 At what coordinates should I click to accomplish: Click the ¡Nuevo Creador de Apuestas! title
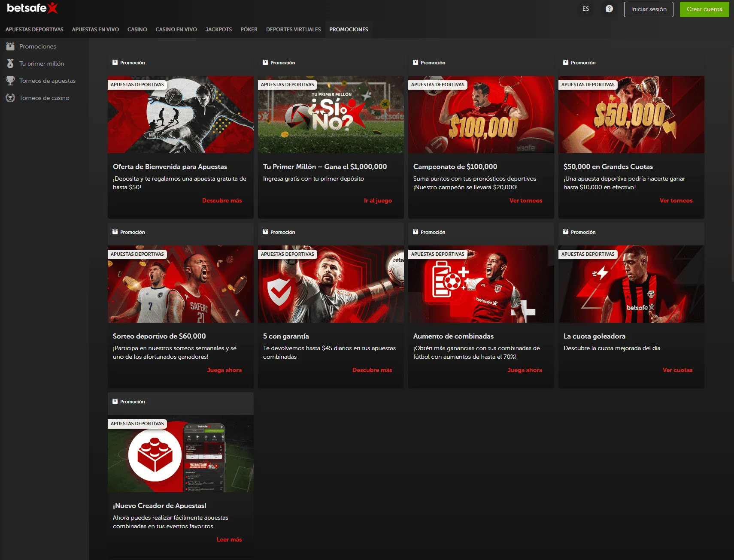pyautogui.click(x=160, y=506)
